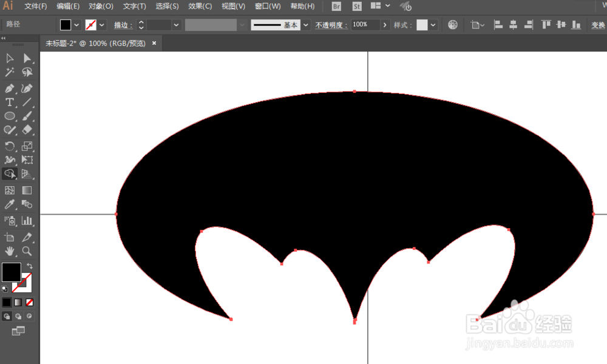607x364 pixels.
Task: Select the Magic Wand tool
Action: pyautogui.click(x=10, y=72)
